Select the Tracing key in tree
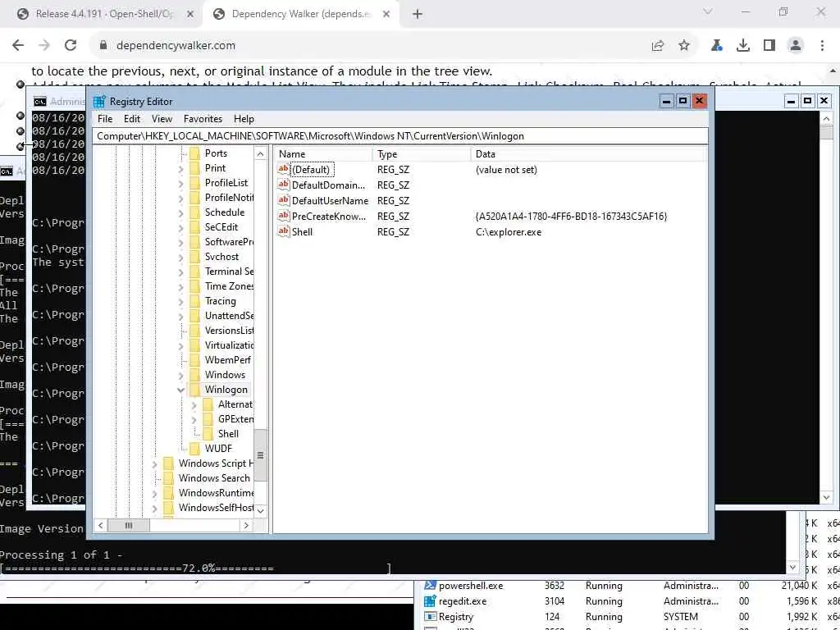840x630 pixels. [x=220, y=301]
